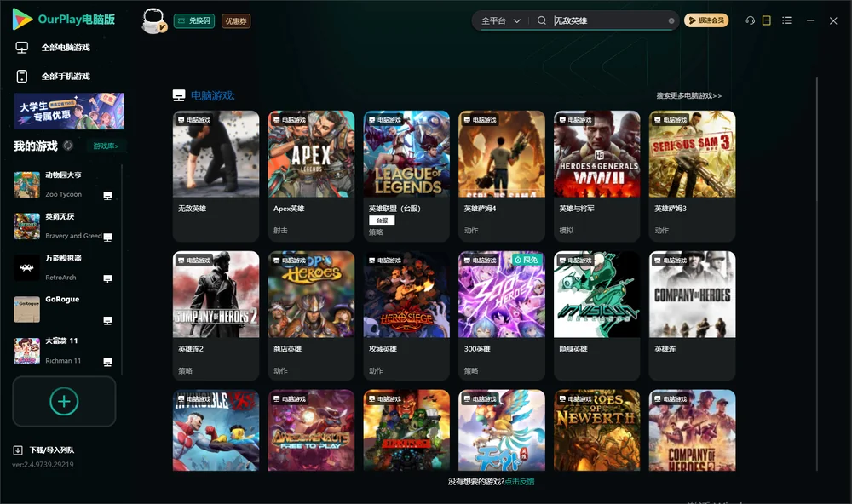Open the 英雄连2 game card
Screen dimensions: 852x504
tap(216, 316)
